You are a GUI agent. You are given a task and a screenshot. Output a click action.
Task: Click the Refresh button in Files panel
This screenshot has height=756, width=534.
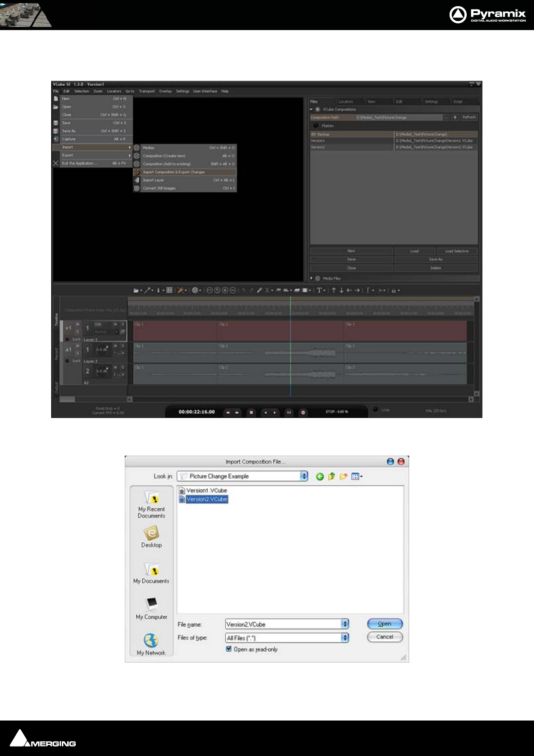[x=469, y=117]
